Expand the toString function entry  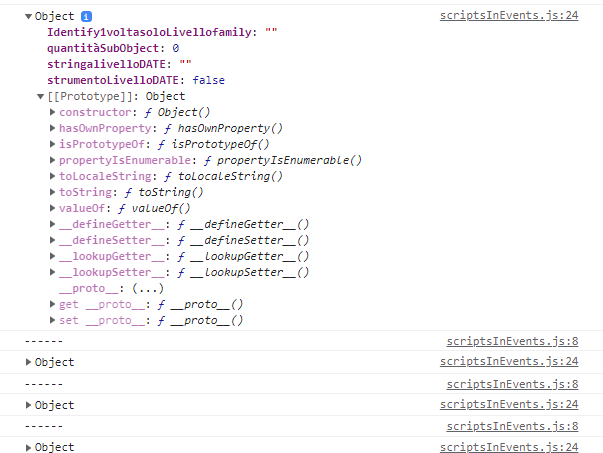pos(52,192)
